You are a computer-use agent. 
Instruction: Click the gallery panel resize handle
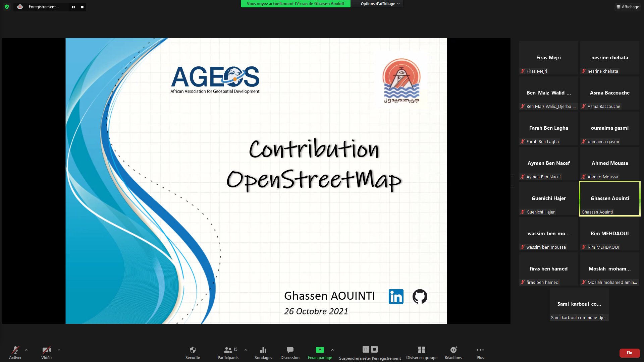[513, 181]
